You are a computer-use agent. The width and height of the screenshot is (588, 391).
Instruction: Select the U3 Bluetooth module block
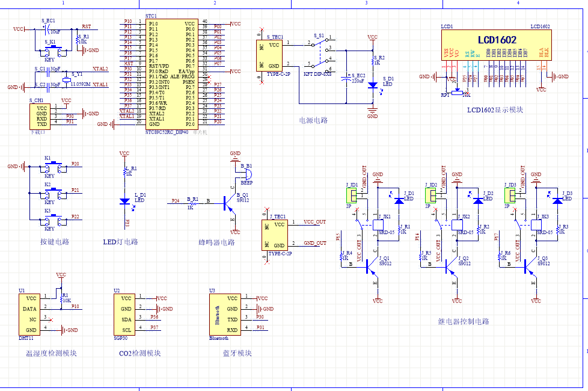point(225,315)
